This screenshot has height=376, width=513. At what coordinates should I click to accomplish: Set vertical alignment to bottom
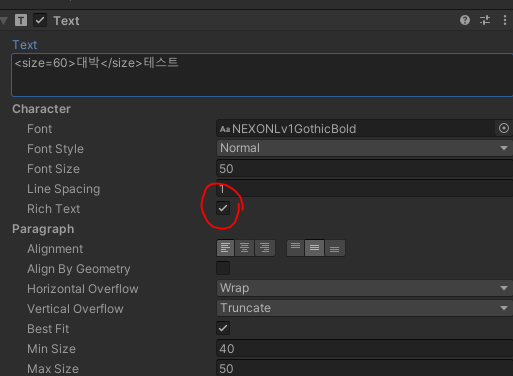[x=335, y=248]
